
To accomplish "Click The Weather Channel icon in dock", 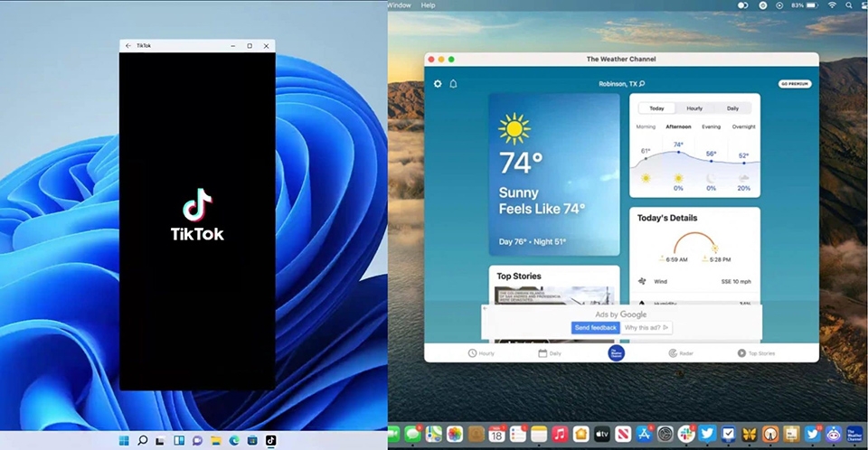I will click(854, 435).
